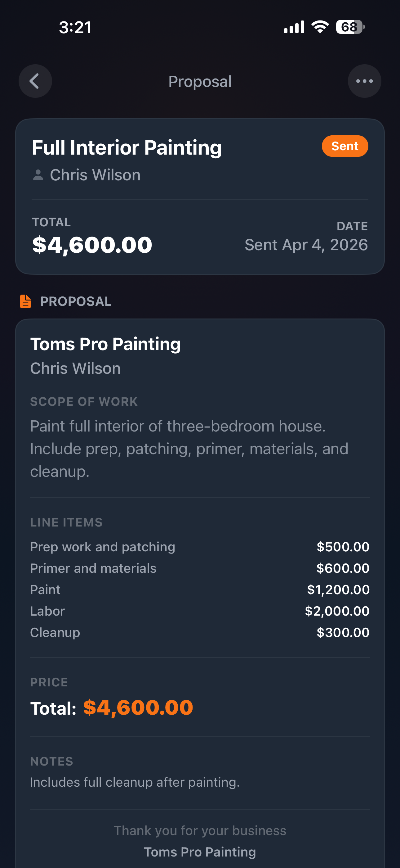The height and width of the screenshot is (868, 400).
Task: Tap the cellular signal bars
Action: (x=294, y=27)
